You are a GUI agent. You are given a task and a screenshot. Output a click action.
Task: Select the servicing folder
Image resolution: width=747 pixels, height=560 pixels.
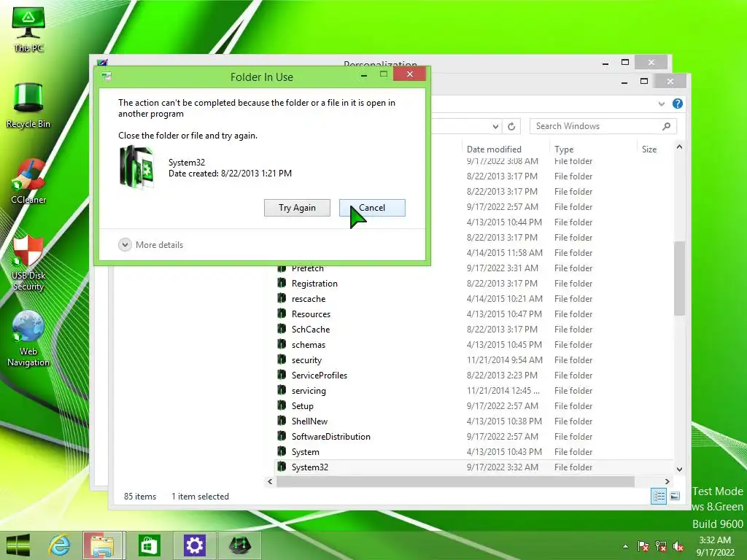pos(309,391)
